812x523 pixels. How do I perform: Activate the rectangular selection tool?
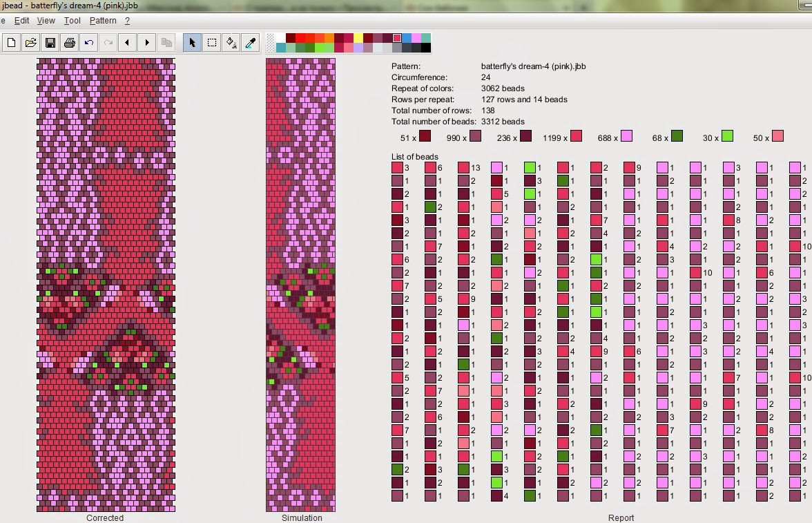[212, 43]
